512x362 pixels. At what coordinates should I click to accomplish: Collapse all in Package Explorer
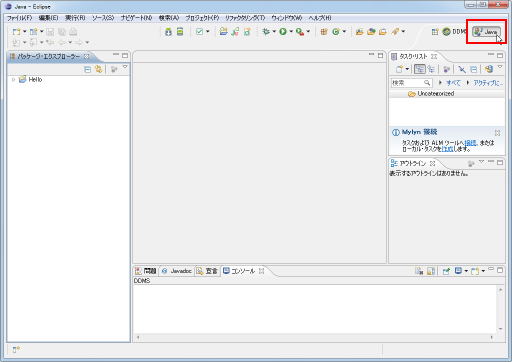[x=87, y=69]
